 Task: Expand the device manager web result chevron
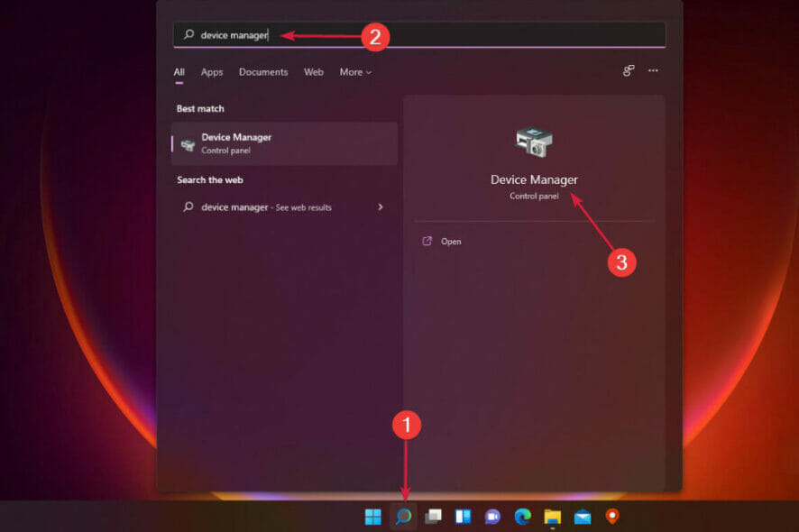(381, 206)
